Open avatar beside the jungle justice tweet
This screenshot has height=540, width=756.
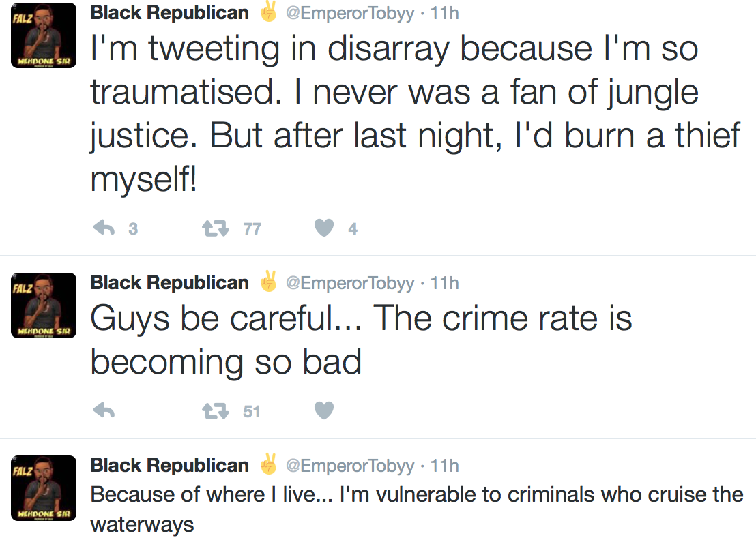point(44,35)
